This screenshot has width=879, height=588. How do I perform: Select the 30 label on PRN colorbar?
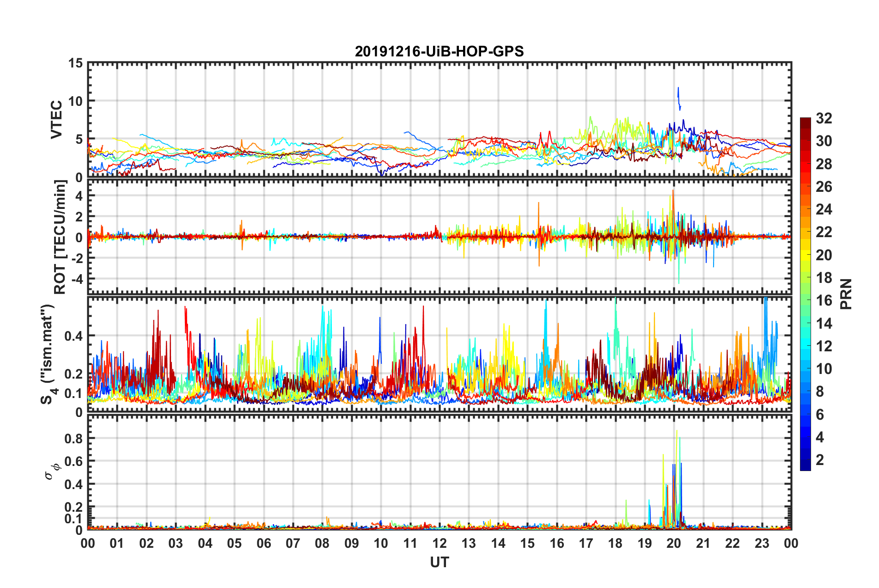tap(824, 141)
